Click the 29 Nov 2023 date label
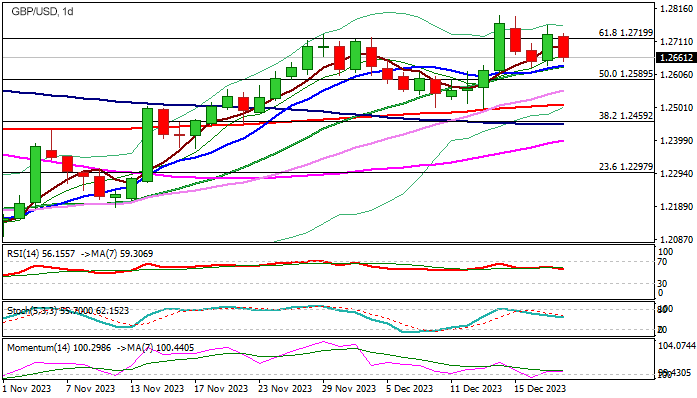This screenshot has height=398, width=697. [x=349, y=389]
